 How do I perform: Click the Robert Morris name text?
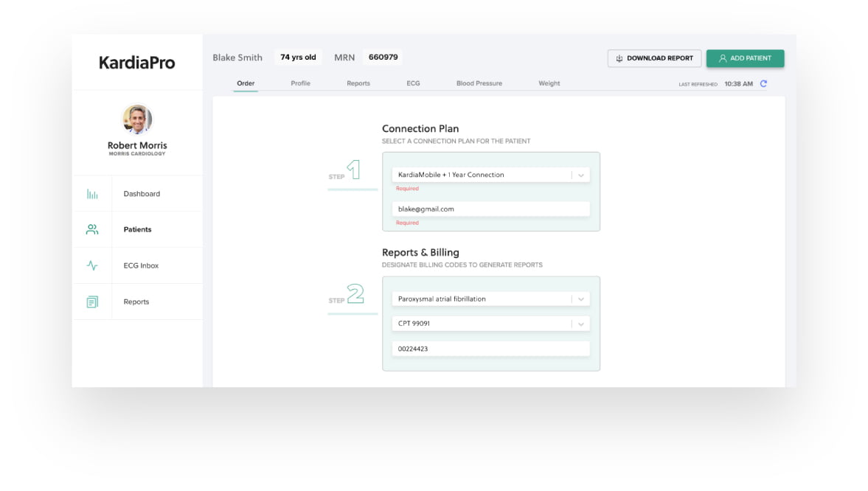tap(137, 145)
